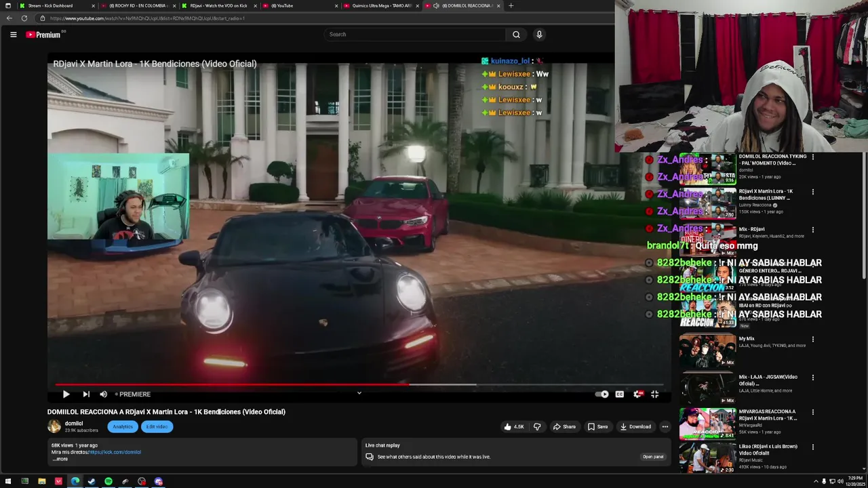
Task: Open Mix - RDjavi title link
Action: [x=752, y=229]
